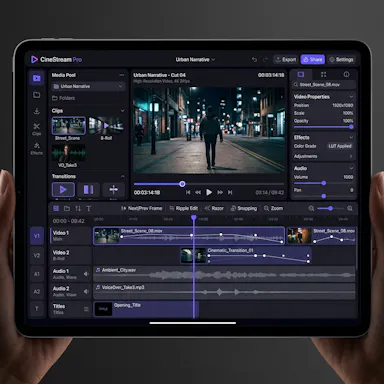Viewport: 384px width, 384px height.
Task: Switch to the video inspector tab
Action: coord(301,74)
